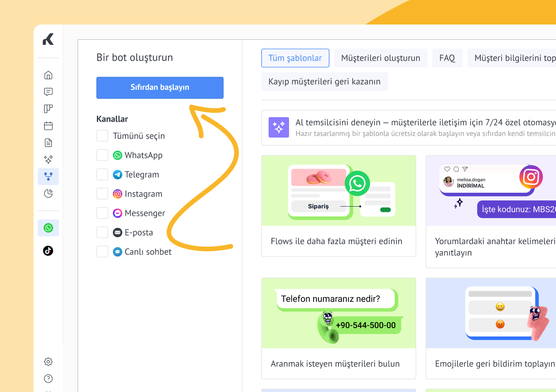Open the kanban board sidebar icon

[48, 109]
